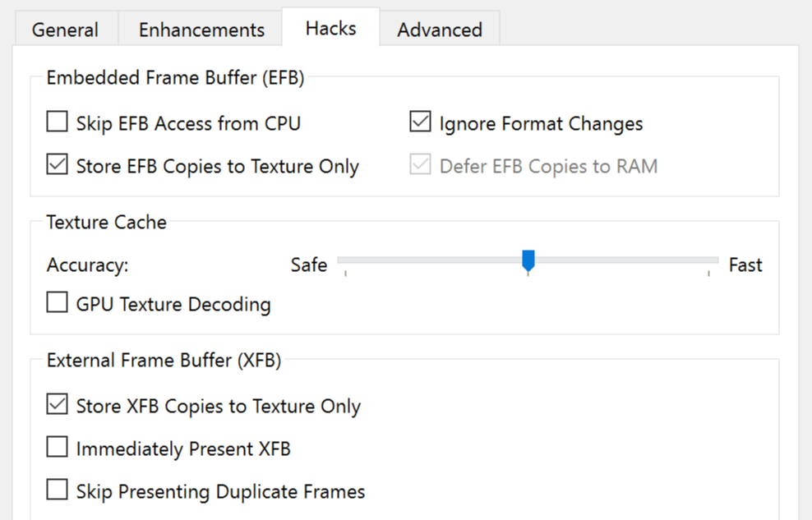The width and height of the screenshot is (812, 520).
Task: Enable GPU Texture Decoding
Action: (57, 302)
